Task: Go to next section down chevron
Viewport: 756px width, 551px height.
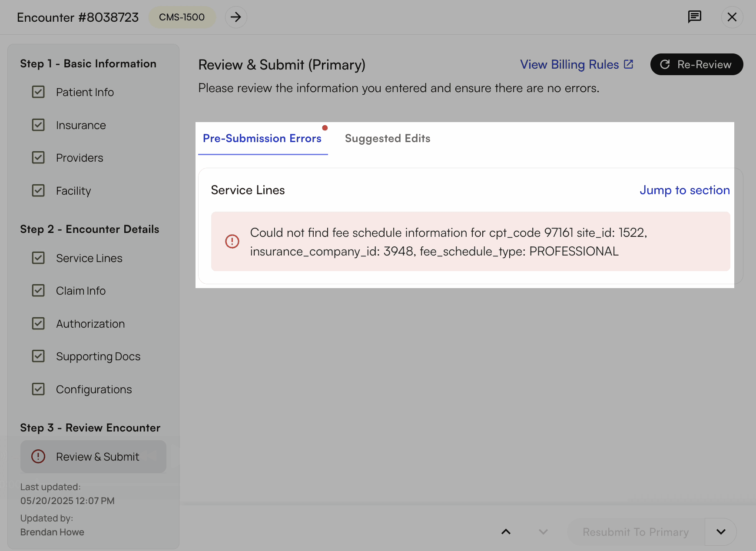Action: click(543, 531)
